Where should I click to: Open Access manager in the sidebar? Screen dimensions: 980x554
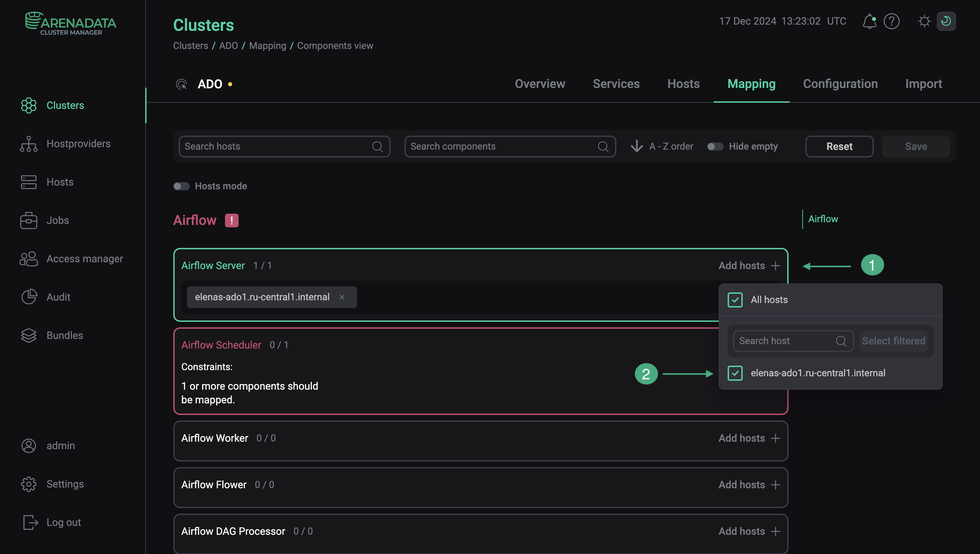click(85, 259)
